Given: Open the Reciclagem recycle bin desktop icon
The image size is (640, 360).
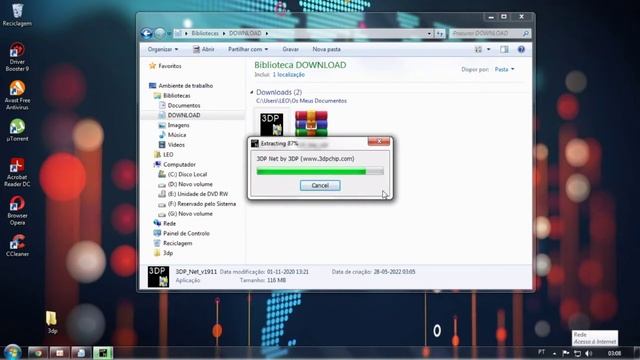Looking at the screenshot, I should pyautogui.click(x=17, y=15).
